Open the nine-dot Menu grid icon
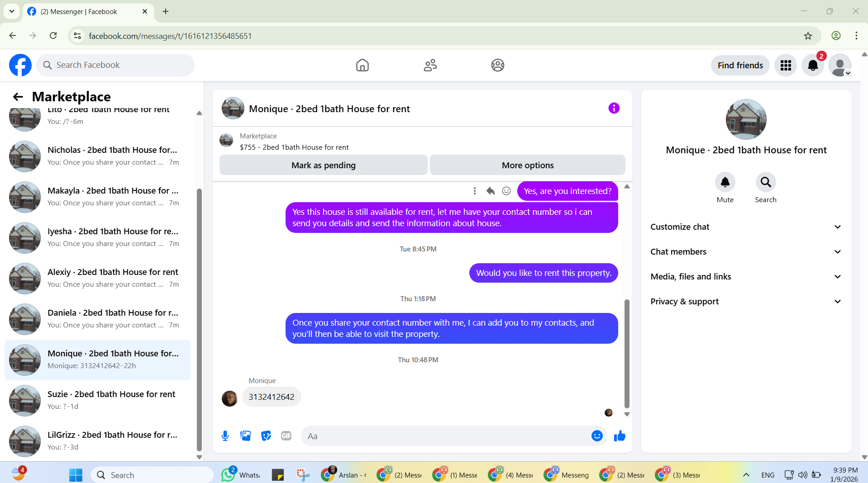 pos(786,66)
